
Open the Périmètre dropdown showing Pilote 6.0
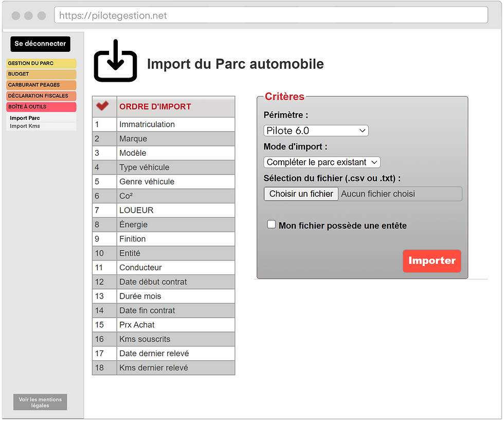click(316, 131)
